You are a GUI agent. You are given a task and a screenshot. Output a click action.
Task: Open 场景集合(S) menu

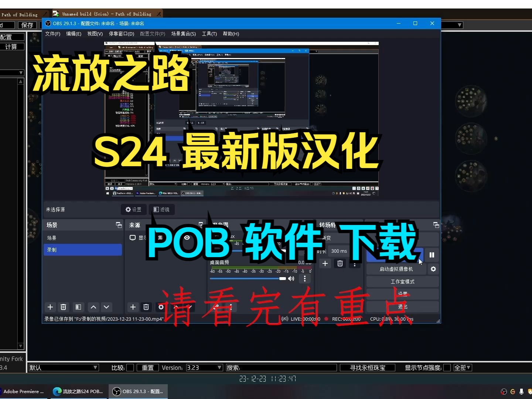coord(184,34)
